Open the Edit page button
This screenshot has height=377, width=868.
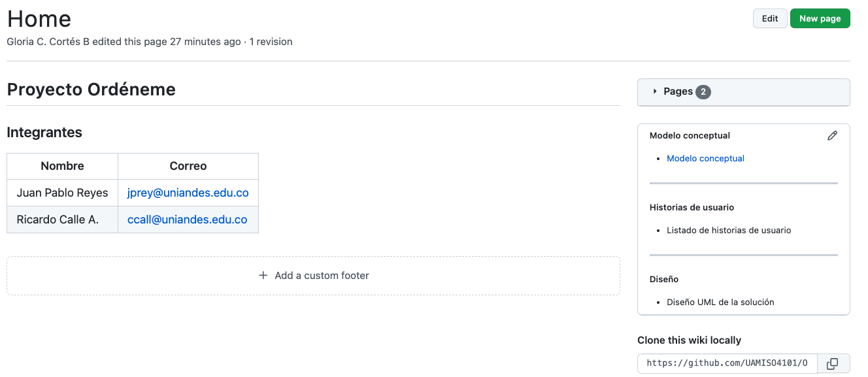click(770, 18)
